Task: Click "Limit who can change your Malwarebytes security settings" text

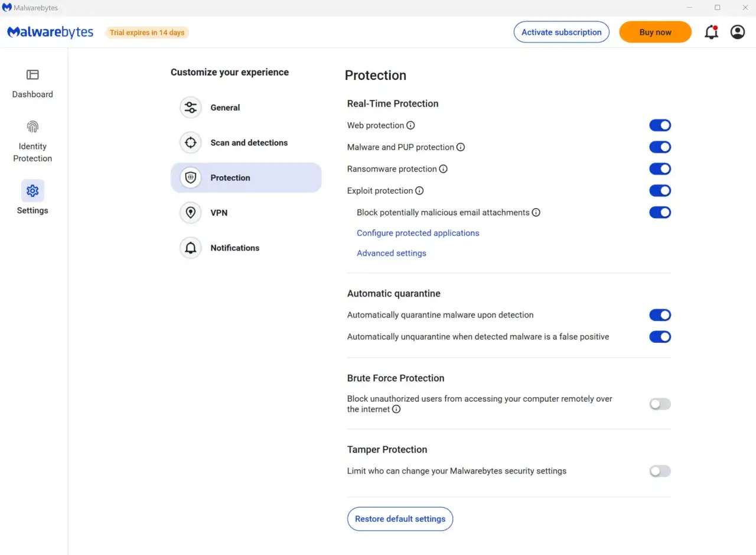Action: tap(457, 471)
